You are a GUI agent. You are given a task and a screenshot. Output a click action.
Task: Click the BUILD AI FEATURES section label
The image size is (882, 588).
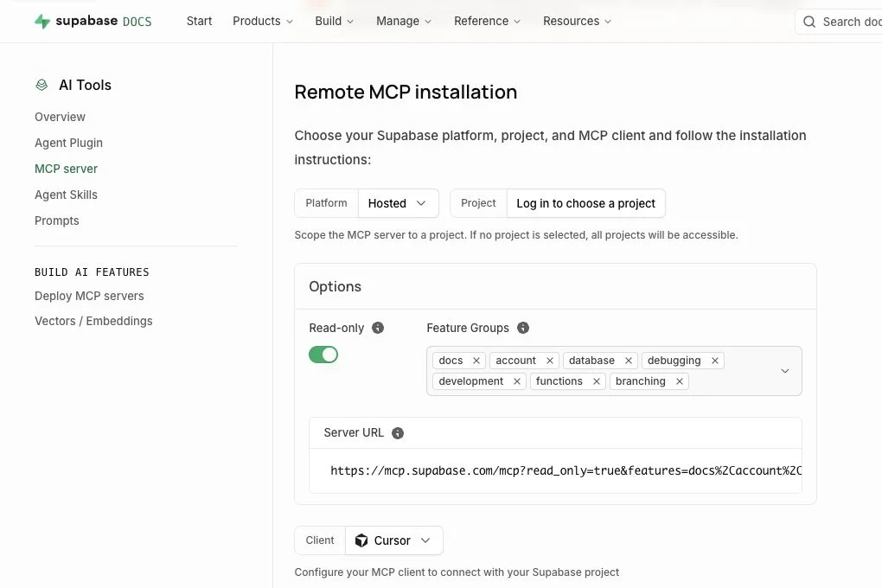pyautogui.click(x=92, y=272)
